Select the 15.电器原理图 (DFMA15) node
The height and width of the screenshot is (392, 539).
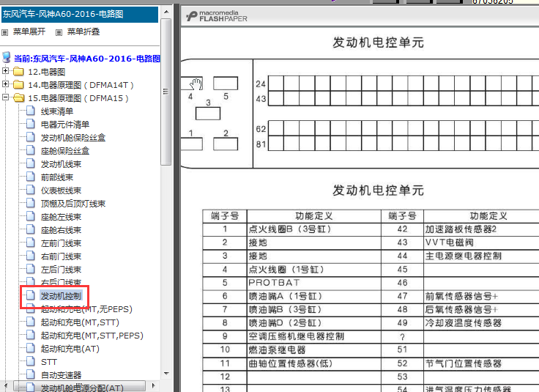78,98
